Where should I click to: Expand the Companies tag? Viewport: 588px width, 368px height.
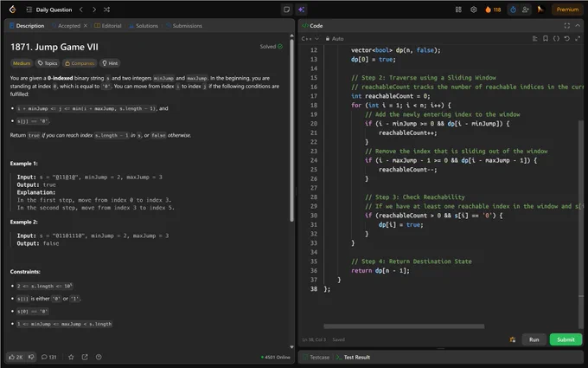pos(80,63)
